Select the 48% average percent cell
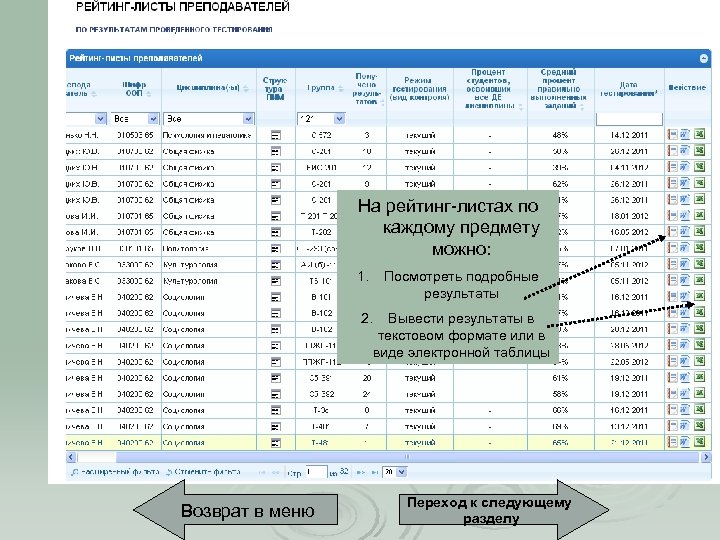Image resolution: width=720 pixels, height=540 pixels. tap(560, 135)
